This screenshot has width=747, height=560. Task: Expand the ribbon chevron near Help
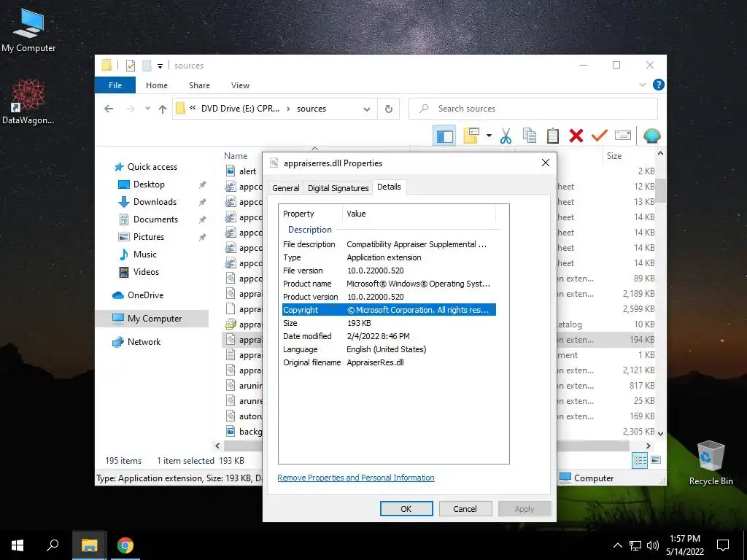coord(642,85)
